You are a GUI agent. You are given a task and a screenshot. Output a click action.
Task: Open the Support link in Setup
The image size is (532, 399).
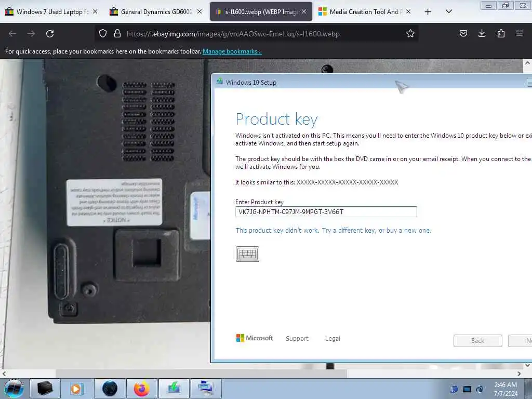(x=297, y=339)
